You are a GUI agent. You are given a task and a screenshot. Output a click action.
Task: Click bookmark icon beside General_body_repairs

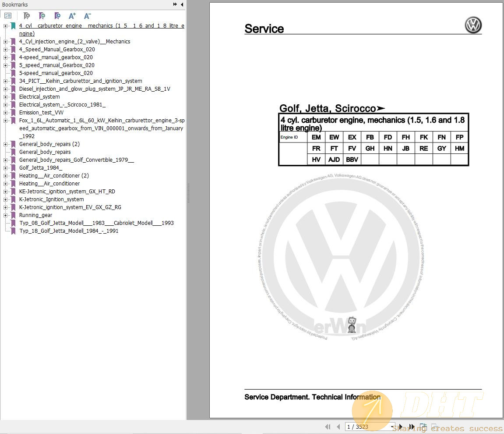(13, 152)
